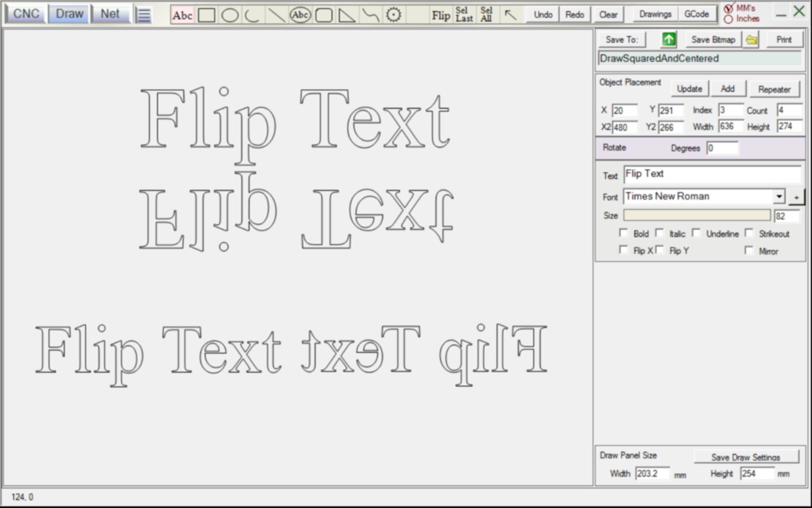Select the straight line tool
Viewport: 812px width, 508px height.
[x=276, y=16]
